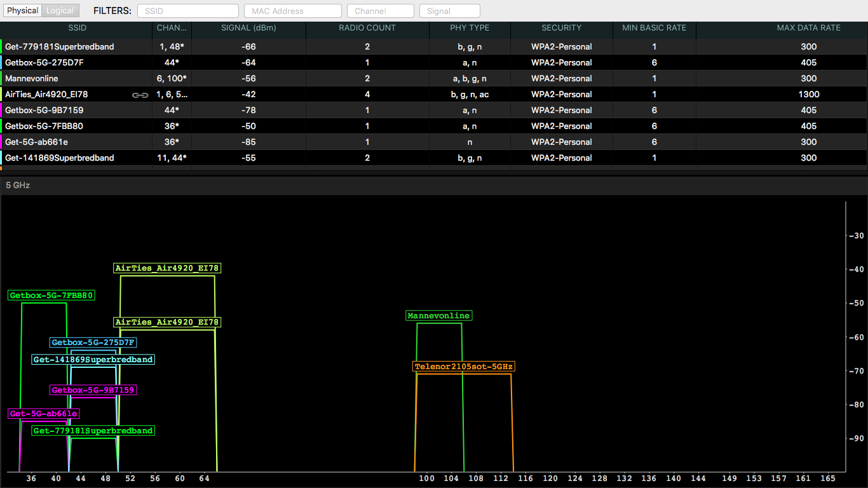The width and height of the screenshot is (868, 488).
Task: Select the Mannevonline network row
Action: point(434,78)
